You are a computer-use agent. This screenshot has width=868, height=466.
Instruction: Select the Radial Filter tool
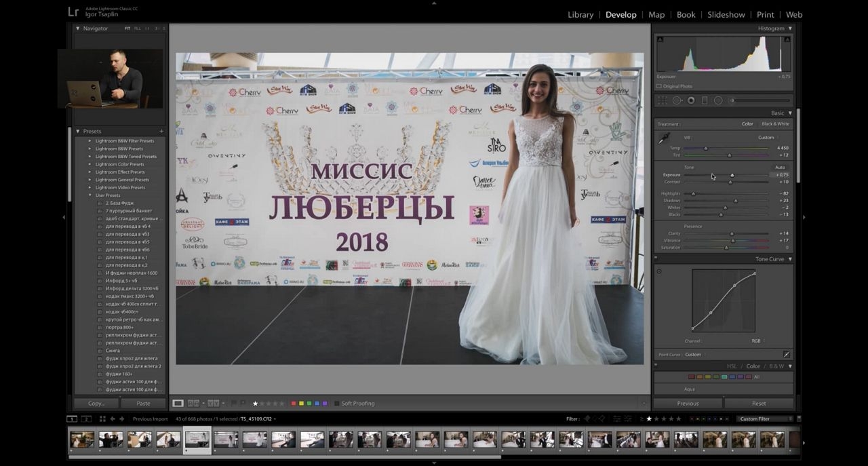(718, 100)
